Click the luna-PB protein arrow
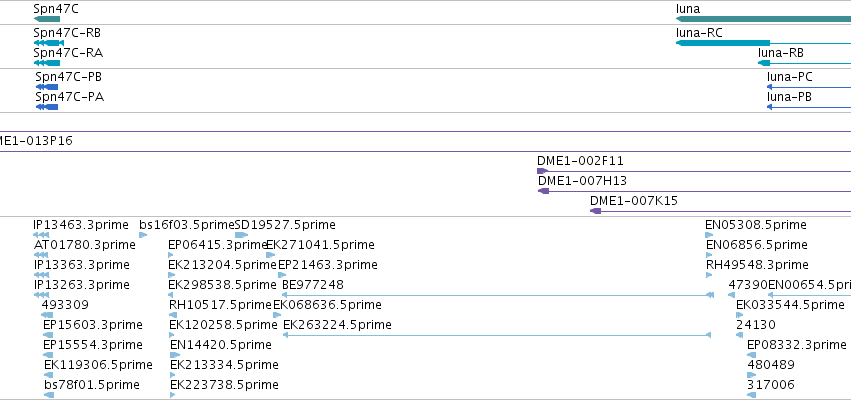The height and width of the screenshot is (400, 851). [x=809, y=107]
